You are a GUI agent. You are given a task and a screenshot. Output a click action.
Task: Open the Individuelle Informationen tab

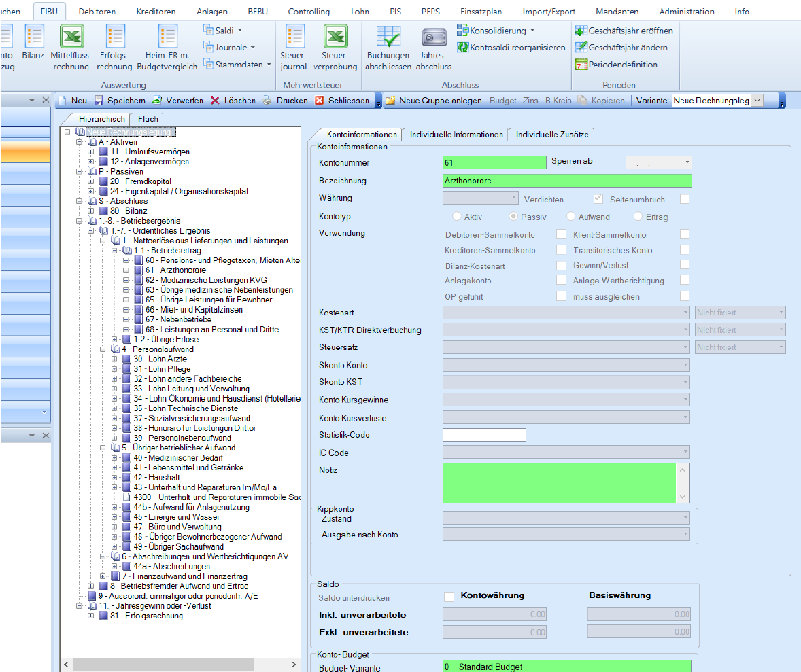click(456, 135)
